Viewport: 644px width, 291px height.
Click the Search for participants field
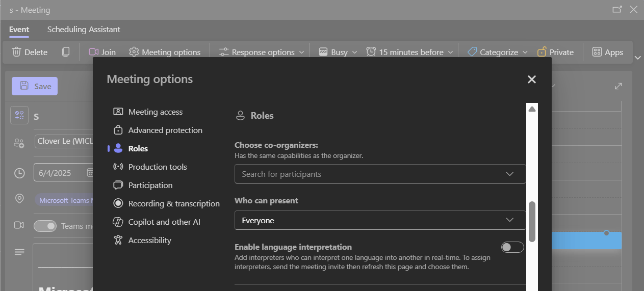[x=380, y=174]
